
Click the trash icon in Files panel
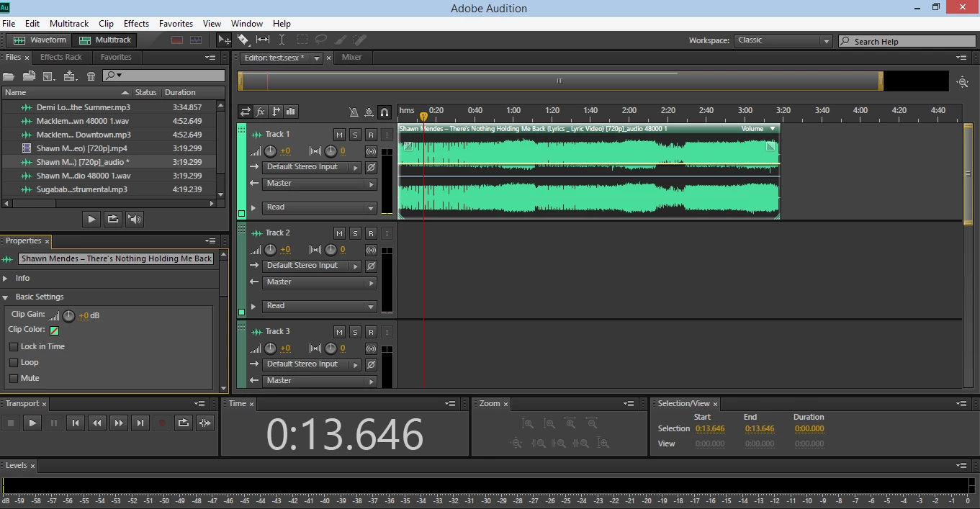tap(91, 76)
